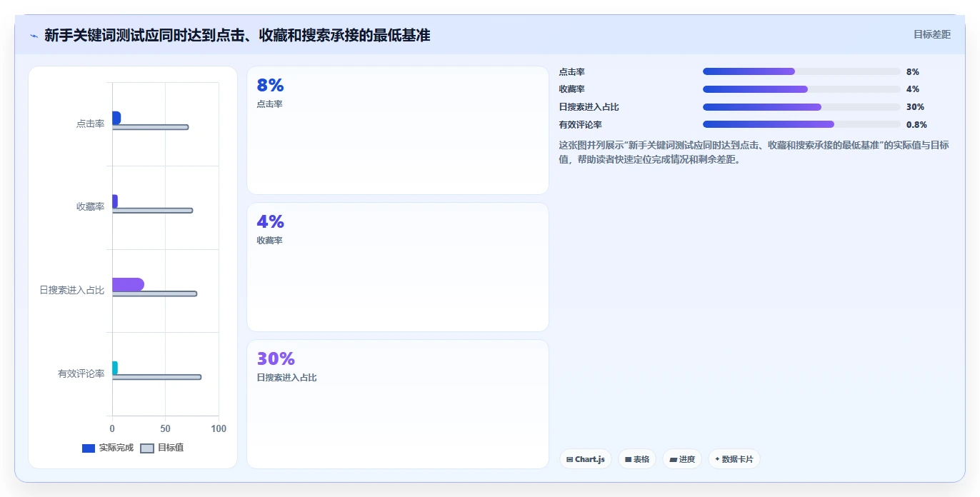Click the 0.8% value in progress list
The image size is (980, 497).
pos(917,124)
